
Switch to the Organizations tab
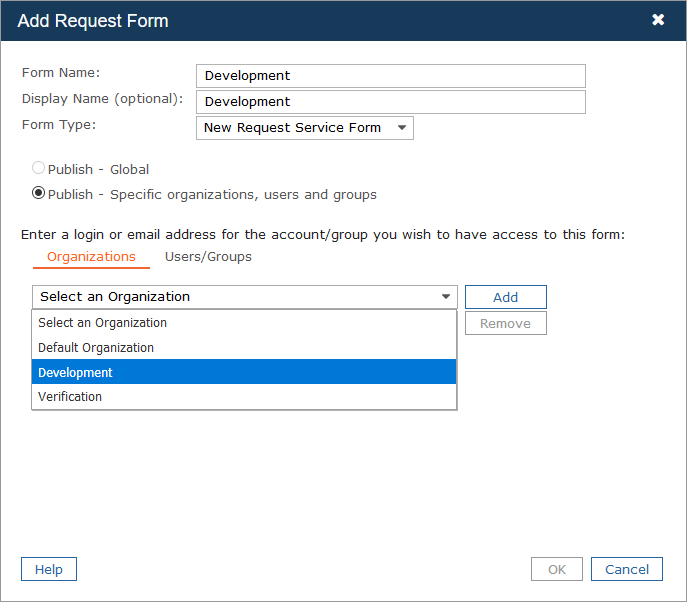pos(91,257)
